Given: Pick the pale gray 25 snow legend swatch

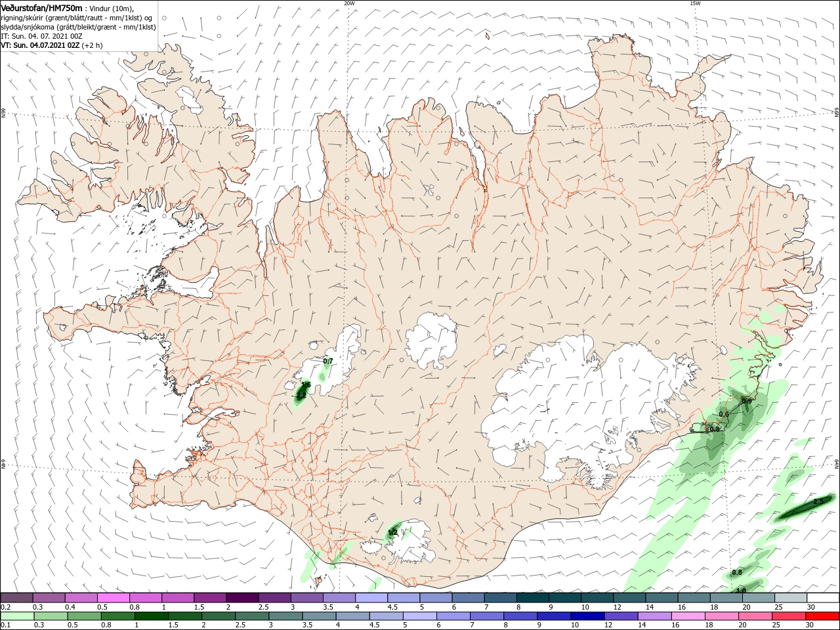Looking at the screenshot, I should point(791,598).
